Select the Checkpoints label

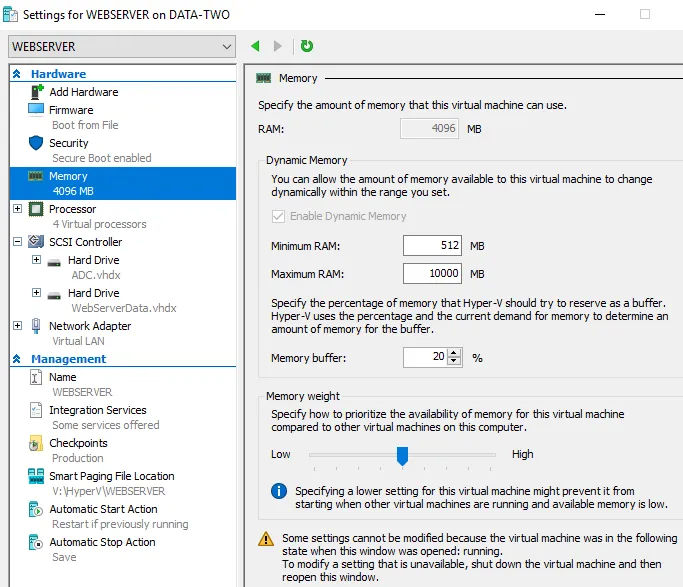(78, 443)
